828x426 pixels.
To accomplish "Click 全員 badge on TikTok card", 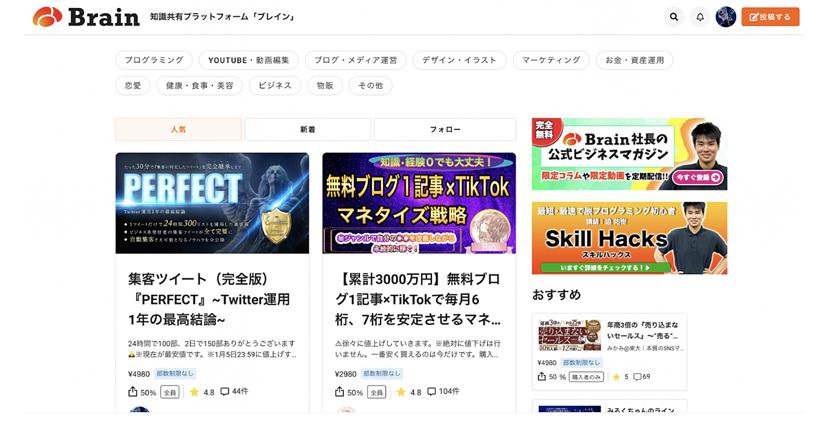I will 377,392.
